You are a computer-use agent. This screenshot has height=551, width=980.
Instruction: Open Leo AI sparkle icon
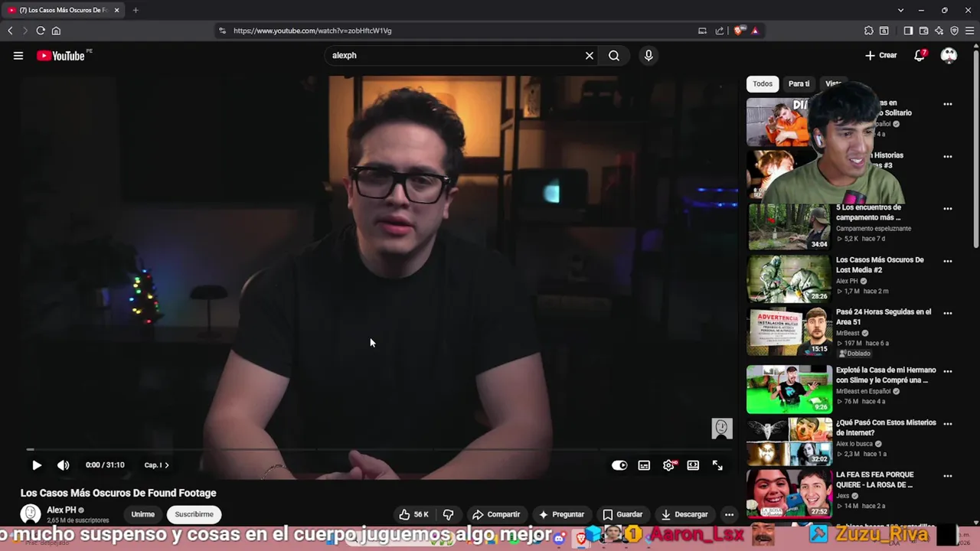939,31
